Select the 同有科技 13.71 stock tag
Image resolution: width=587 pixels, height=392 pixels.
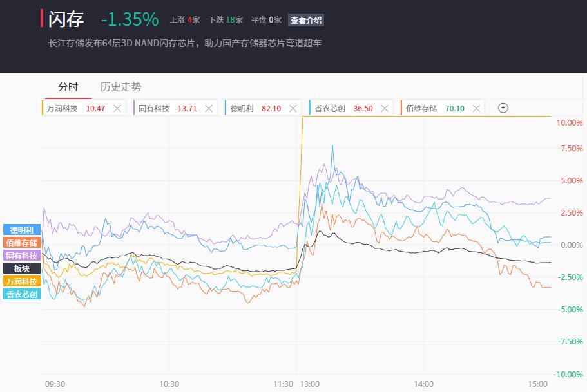[168, 108]
